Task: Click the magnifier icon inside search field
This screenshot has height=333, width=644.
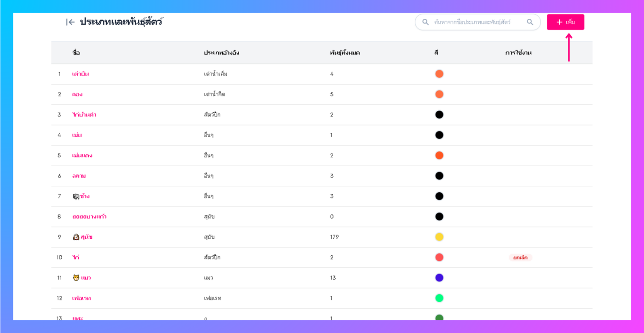Action: pyautogui.click(x=425, y=22)
